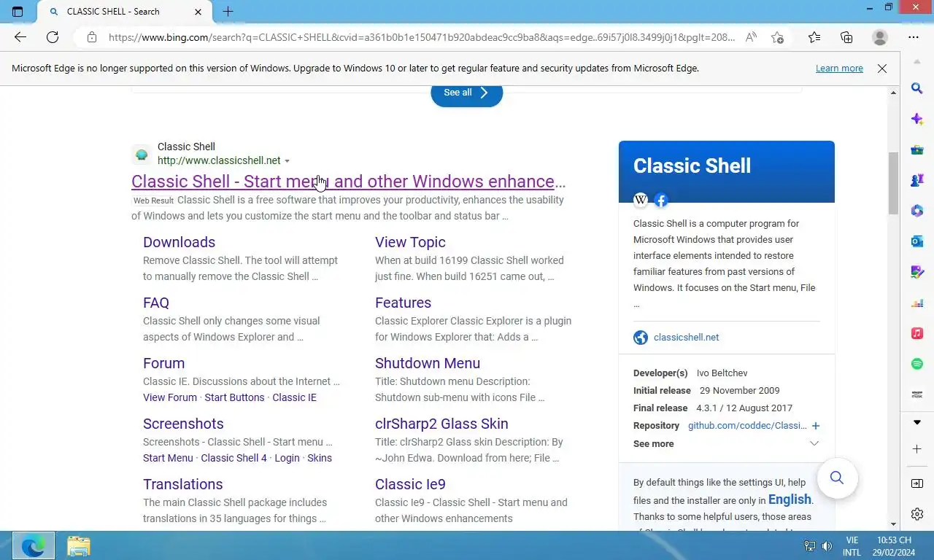This screenshot has height=560, width=934.
Task: Open the Copilot sparkle sidebar icon
Action: coord(917,119)
